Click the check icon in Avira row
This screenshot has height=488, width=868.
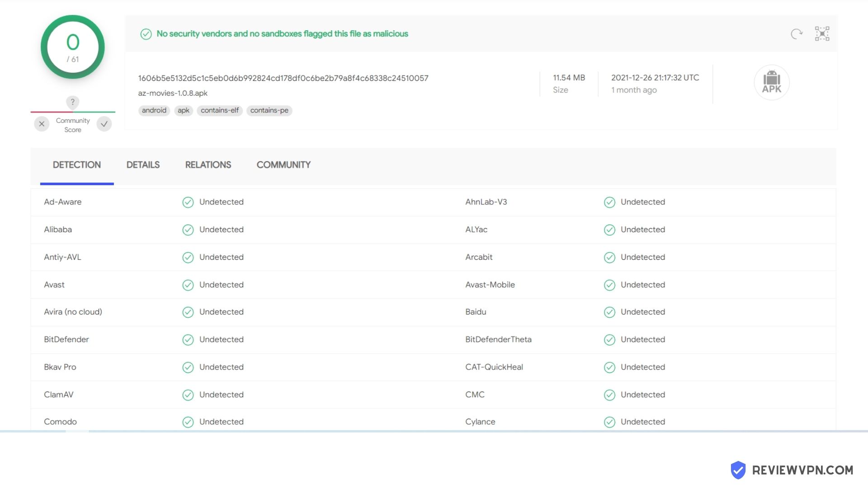coord(188,312)
